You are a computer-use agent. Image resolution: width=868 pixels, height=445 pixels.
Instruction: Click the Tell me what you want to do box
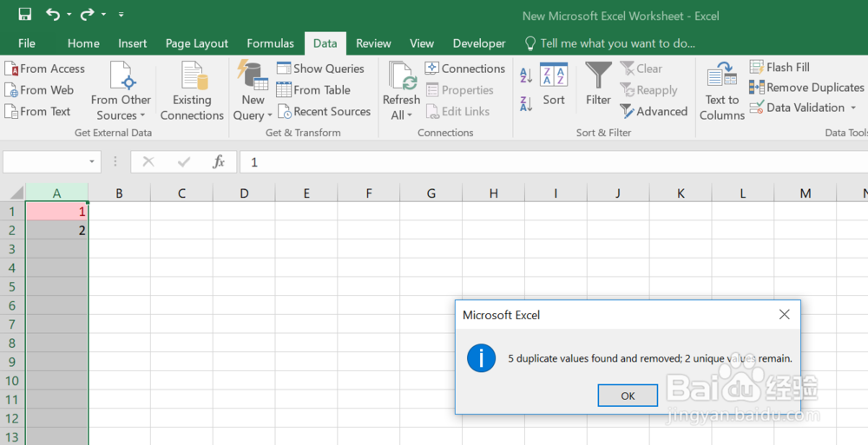(x=610, y=43)
